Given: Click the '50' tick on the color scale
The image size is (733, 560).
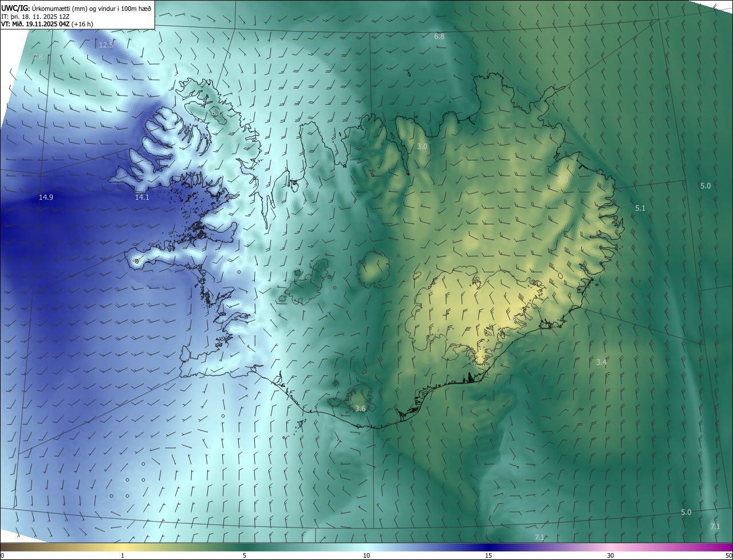Looking at the screenshot, I should (728, 555).
